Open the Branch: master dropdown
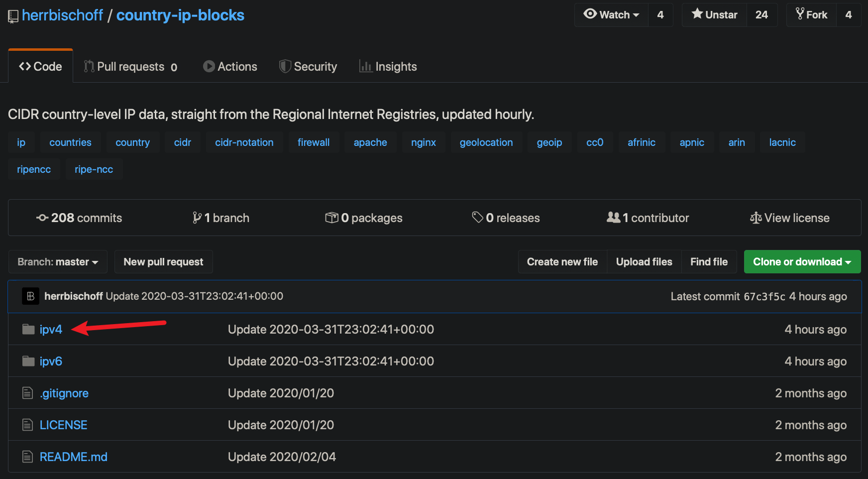This screenshot has height=479, width=868. tap(58, 262)
